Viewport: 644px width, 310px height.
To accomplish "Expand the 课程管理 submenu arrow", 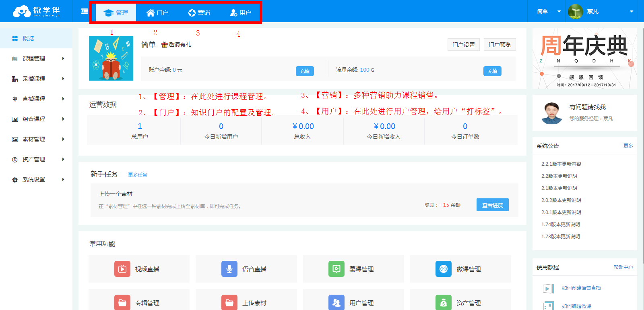I will point(63,58).
